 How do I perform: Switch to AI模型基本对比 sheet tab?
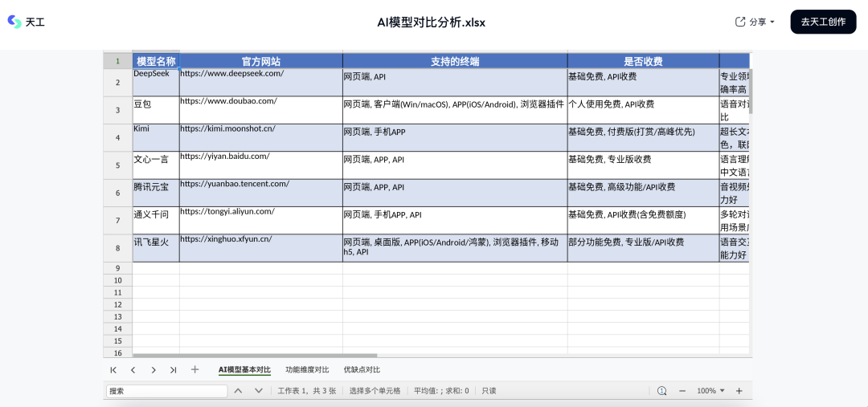coord(244,370)
